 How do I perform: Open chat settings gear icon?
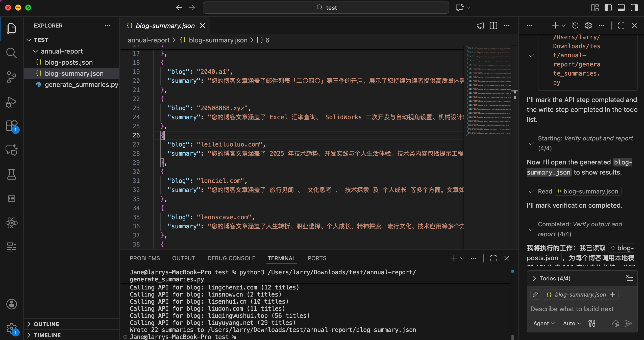click(588, 26)
